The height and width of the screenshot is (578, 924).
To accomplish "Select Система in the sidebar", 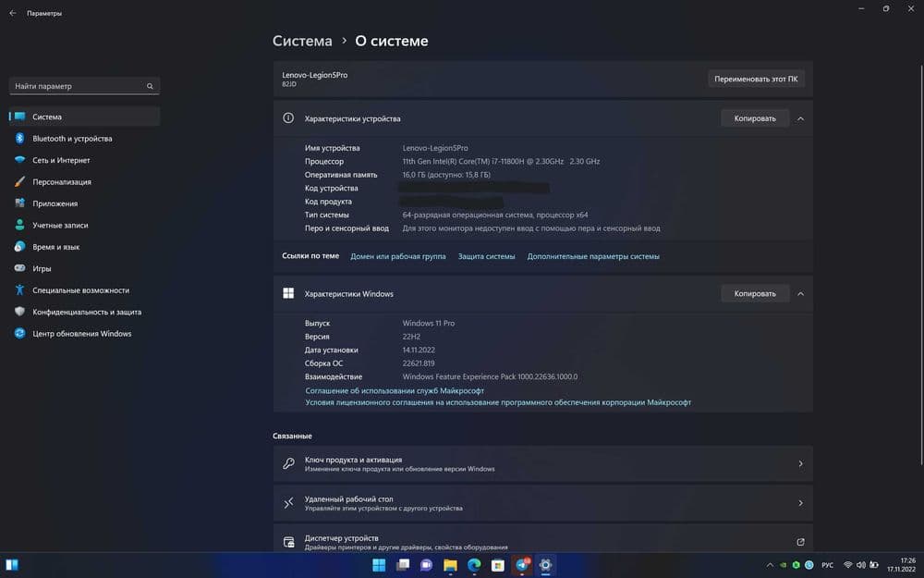I will 84,117.
